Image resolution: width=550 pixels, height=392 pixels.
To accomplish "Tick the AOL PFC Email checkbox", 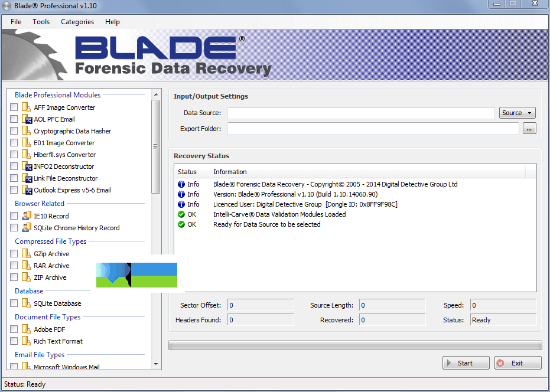I will [14, 119].
